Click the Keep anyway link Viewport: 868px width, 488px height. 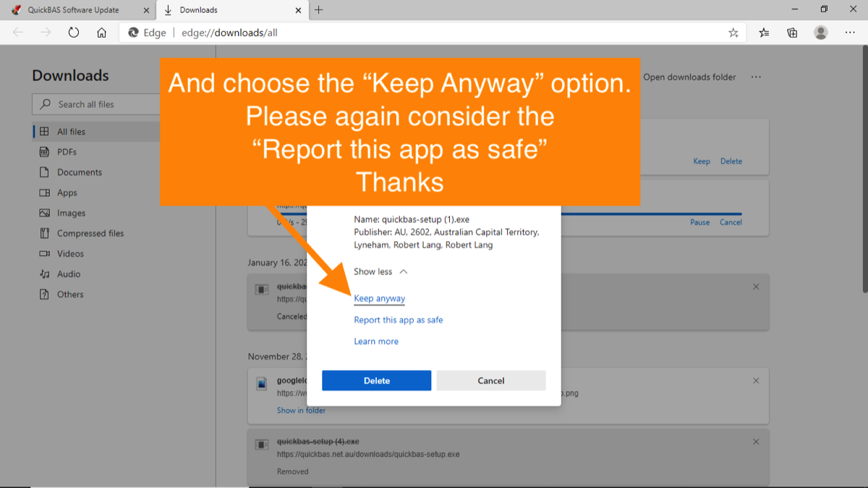(x=379, y=298)
